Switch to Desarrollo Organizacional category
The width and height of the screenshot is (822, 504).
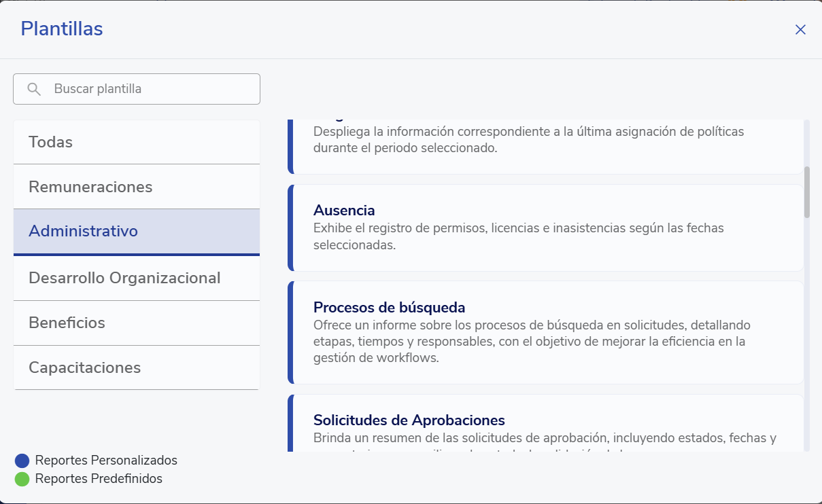pyautogui.click(x=136, y=278)
